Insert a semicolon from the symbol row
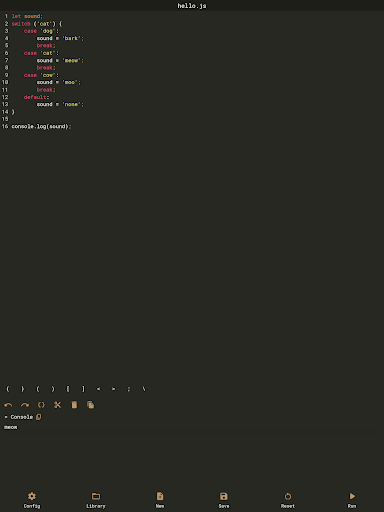The image size is (384, 512). (129, 389)
